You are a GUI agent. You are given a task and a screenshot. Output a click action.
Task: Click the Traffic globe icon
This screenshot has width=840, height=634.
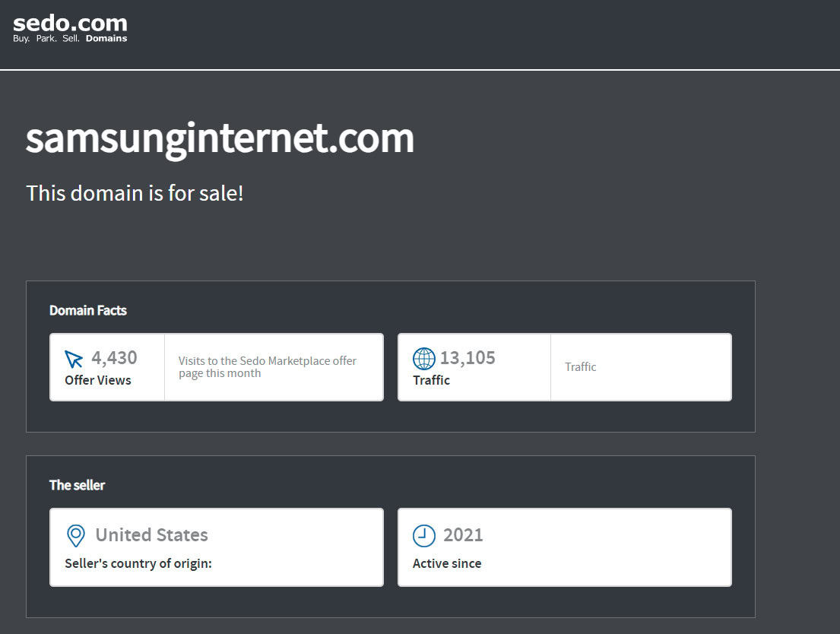tap(423, 359)
